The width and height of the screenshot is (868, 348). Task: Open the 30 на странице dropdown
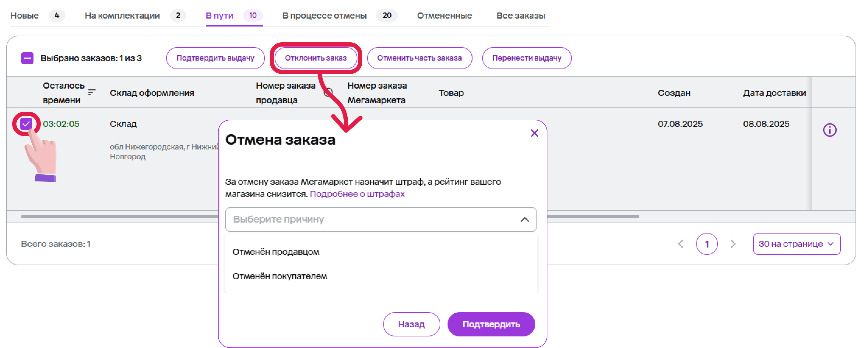click(x=796, y=244)
